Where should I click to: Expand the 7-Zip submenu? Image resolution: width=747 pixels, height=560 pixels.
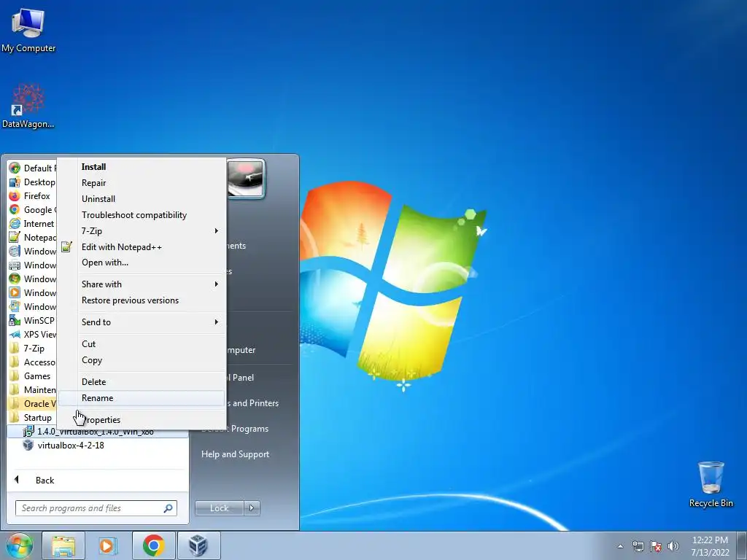[x=142, y=231]
